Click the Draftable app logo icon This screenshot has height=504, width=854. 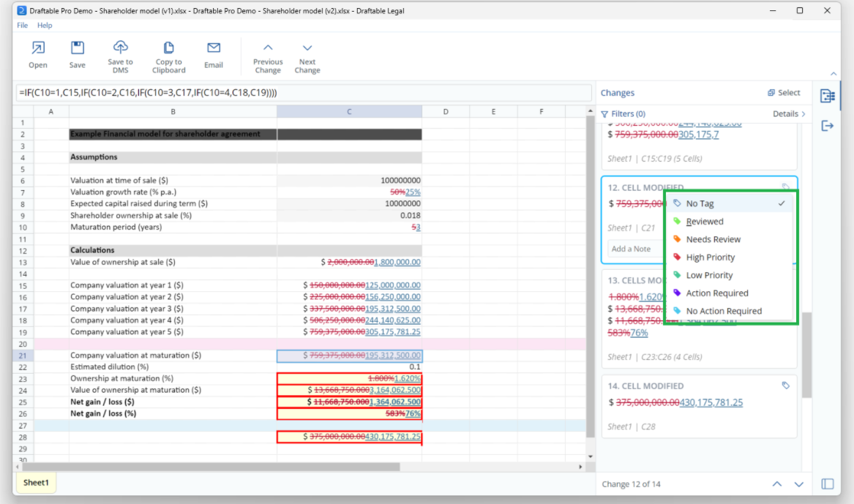[x=22, y=10]
